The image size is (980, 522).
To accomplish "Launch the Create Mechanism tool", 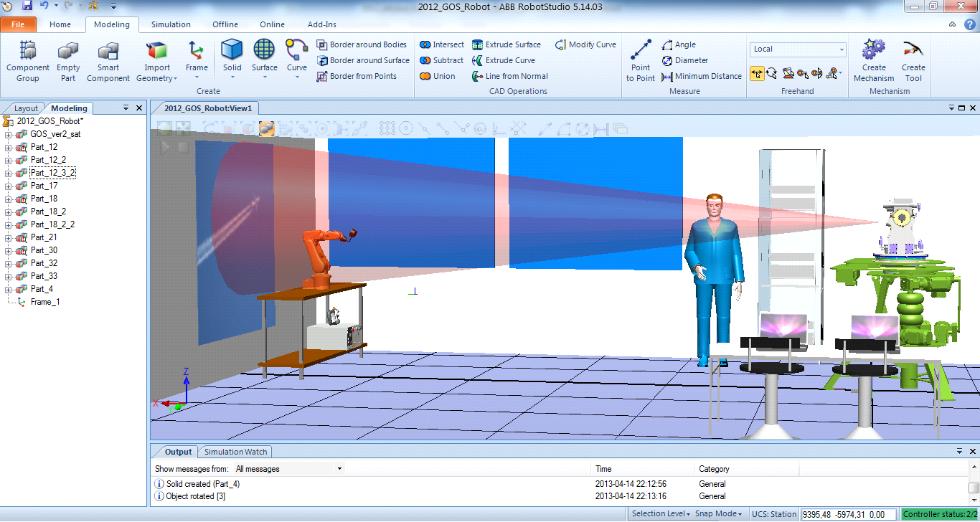I will point(874,61).
